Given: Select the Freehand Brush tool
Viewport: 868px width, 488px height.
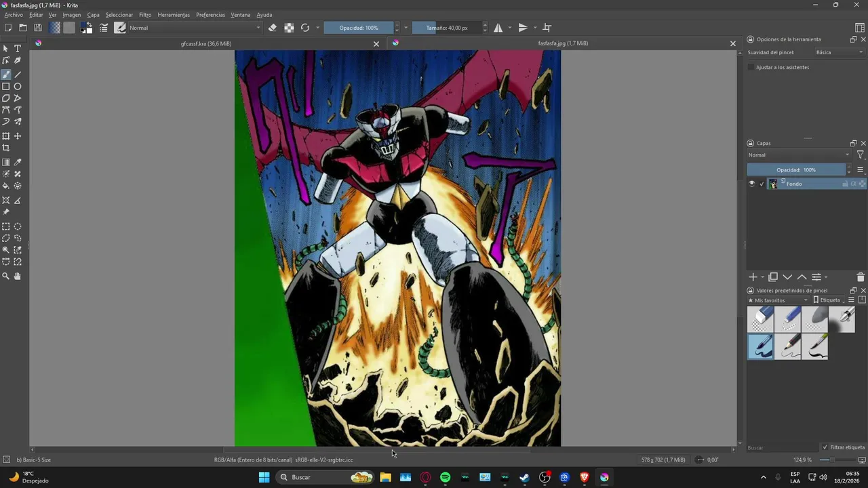Looking at the screenshot, I should 6,75.
